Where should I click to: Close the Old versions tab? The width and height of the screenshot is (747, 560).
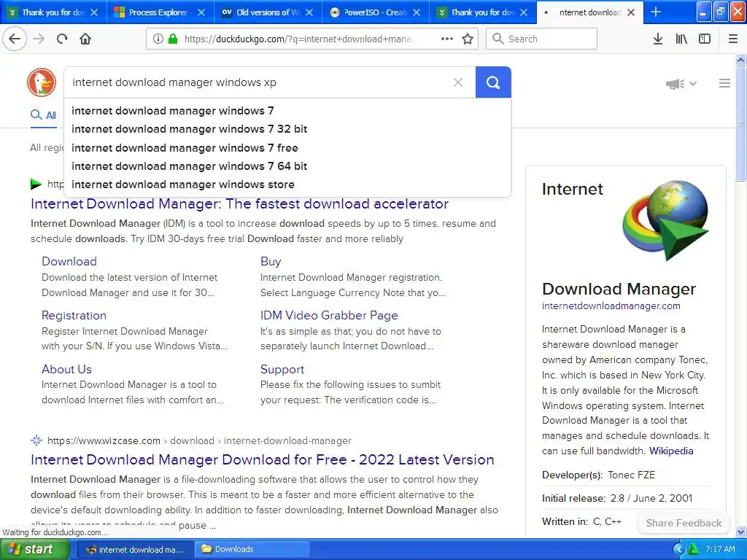[x=309, y=12]
